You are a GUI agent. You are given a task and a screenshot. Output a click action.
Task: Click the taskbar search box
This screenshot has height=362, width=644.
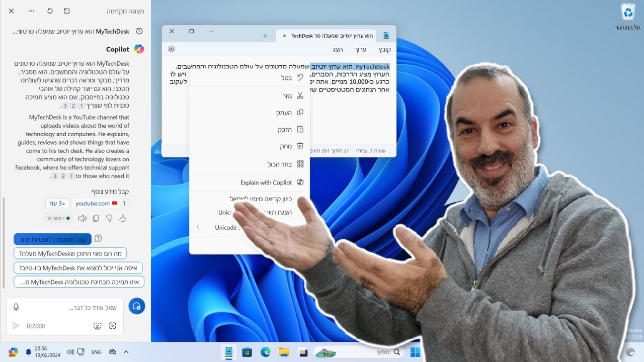click(x=358, y=352)
